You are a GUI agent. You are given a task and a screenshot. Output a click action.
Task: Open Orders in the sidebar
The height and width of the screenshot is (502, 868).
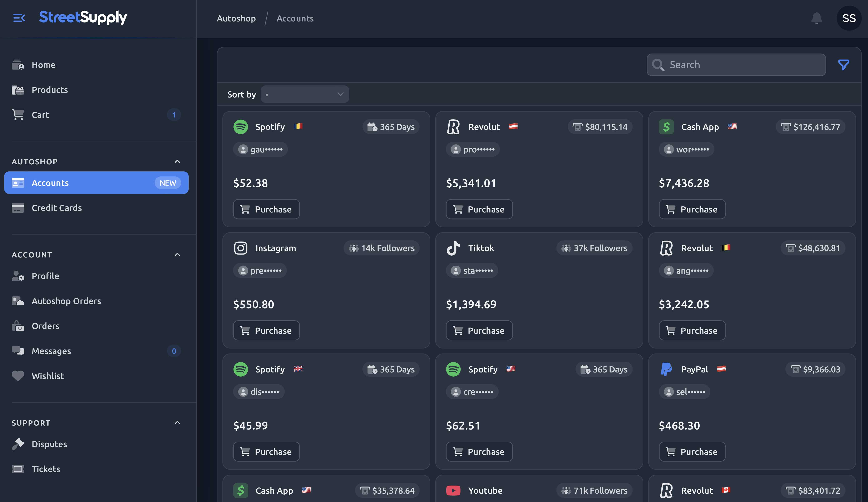click(97, 326)
